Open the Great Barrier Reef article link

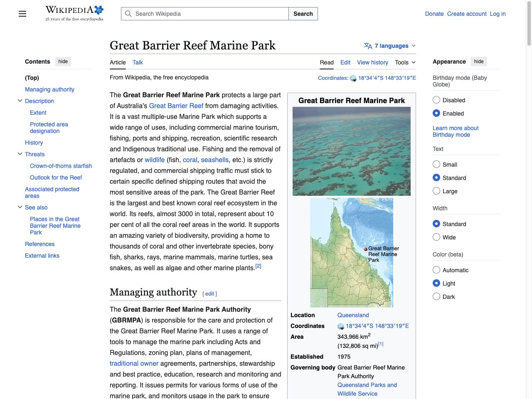(176, 106)
